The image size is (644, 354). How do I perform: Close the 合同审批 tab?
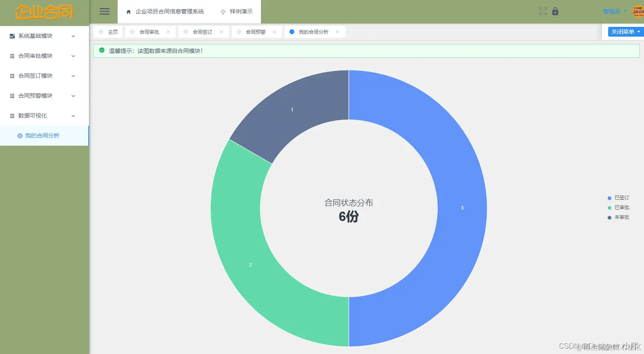[x=168, y=32]
